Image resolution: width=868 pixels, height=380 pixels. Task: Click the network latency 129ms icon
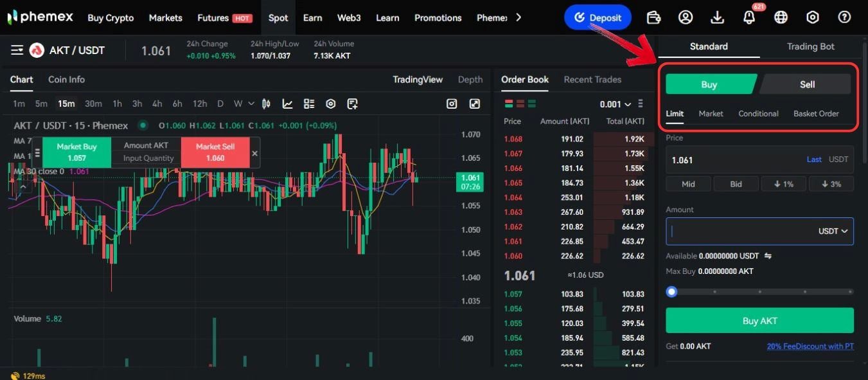(x=14, y=375)
